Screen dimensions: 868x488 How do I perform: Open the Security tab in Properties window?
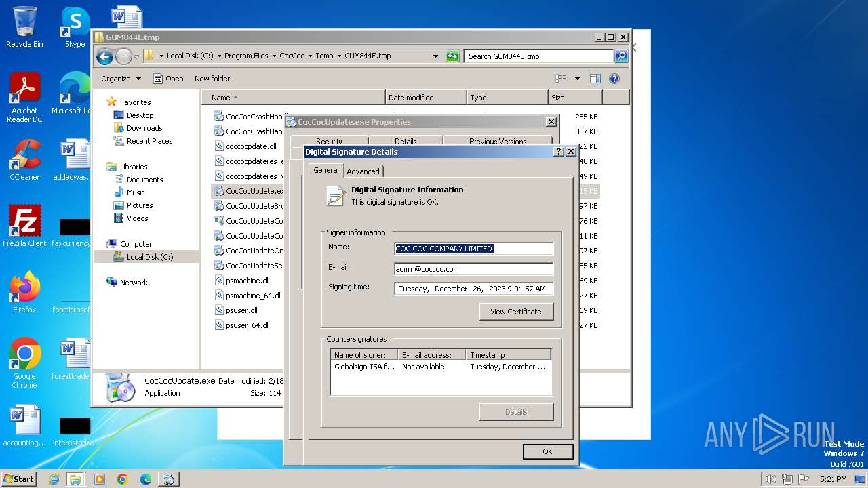pos(329,142)
